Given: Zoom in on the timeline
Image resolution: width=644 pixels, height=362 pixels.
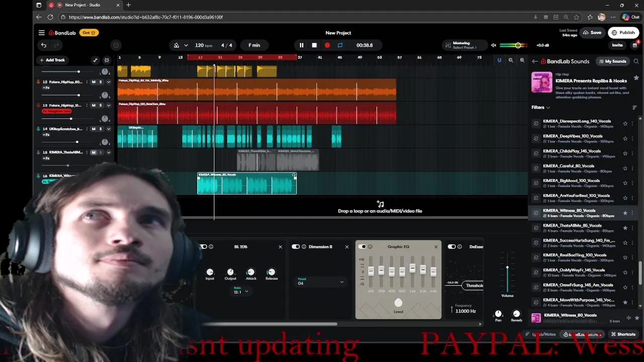Looking at the screenshot, I should click(522, 60).
